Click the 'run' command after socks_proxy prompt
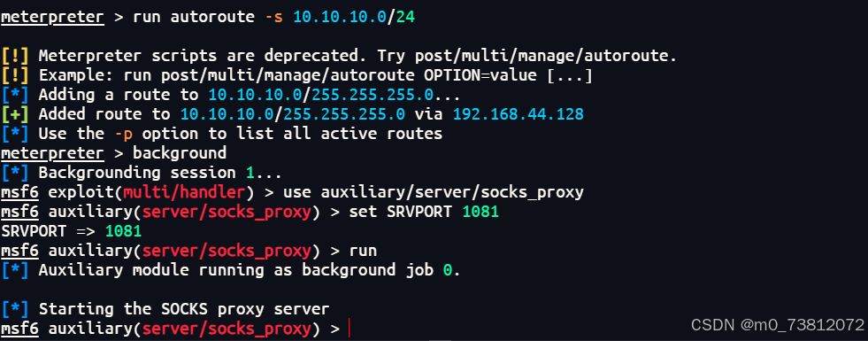Image resolution: width=868 pixels, height=341 pixels. click(363, 251)
